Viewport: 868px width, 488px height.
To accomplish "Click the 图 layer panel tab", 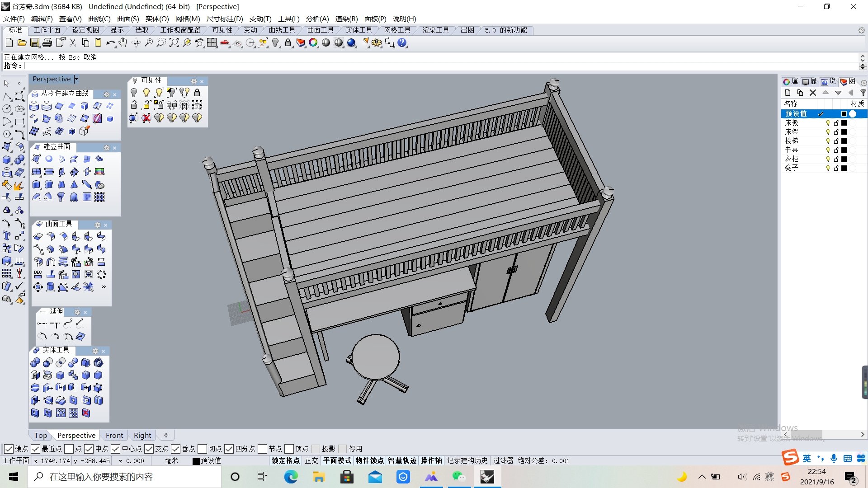I will [x=851, y=82].
